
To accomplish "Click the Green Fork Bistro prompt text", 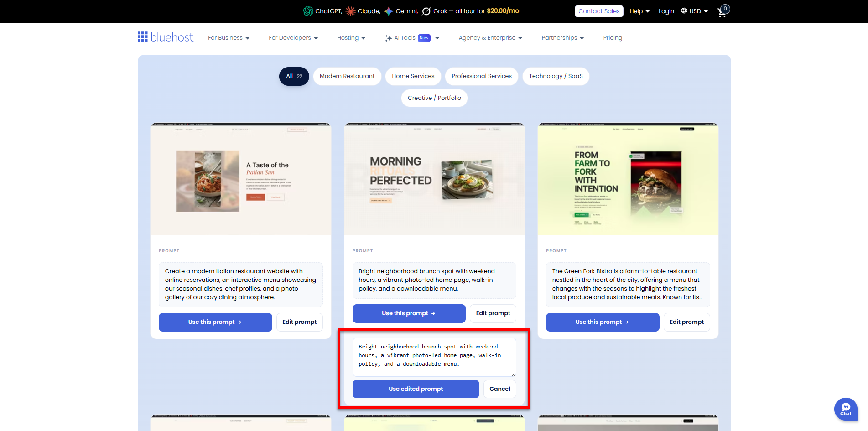I will pyautogui.click(x=628, y=284).
